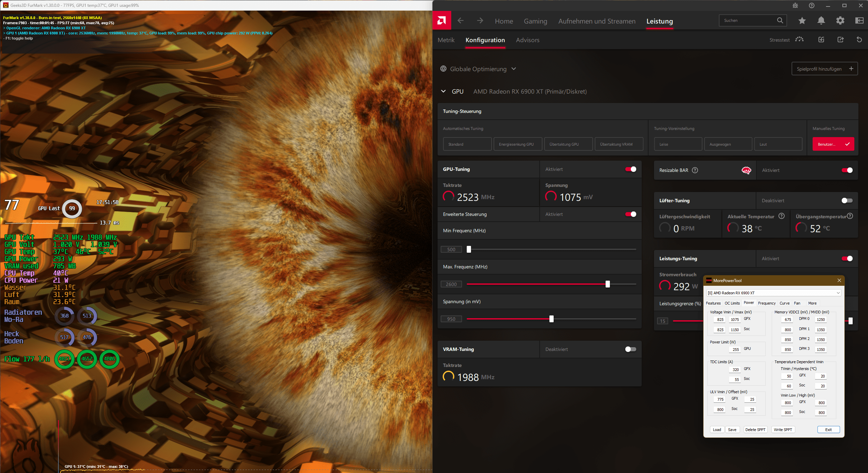868x473 pixels.
Task: Toggle Leistungs-Tuning switch
Action: pos(847,258)
